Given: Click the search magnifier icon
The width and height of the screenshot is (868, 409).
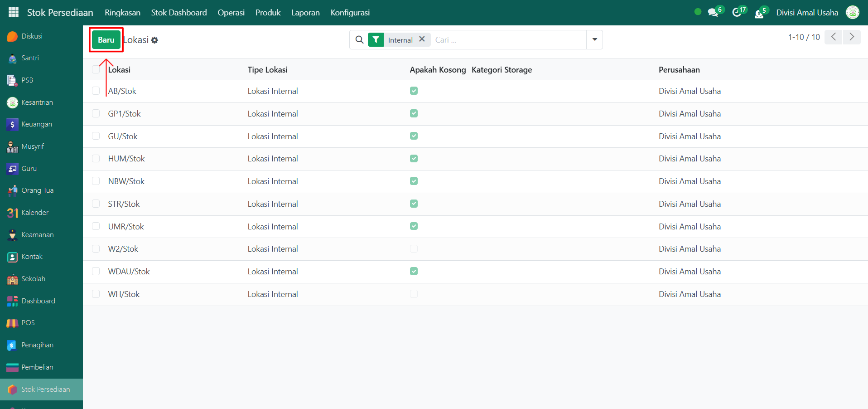Looking at the screenshot, I should pyautogui.click(x=359, y=40).
